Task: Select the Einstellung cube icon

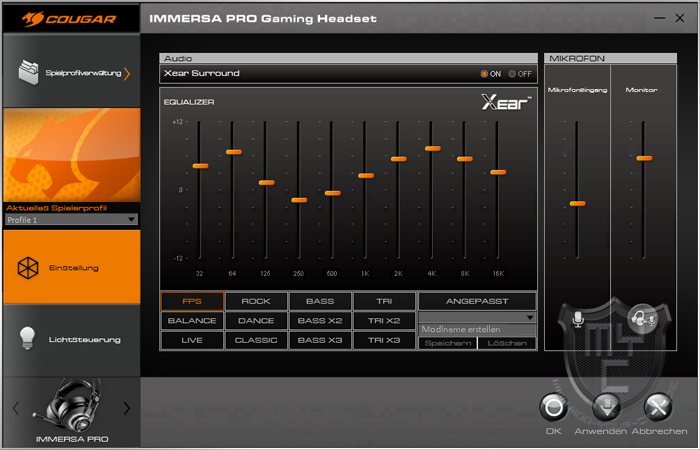Action: pyautogui.click(x=28, y=268)
